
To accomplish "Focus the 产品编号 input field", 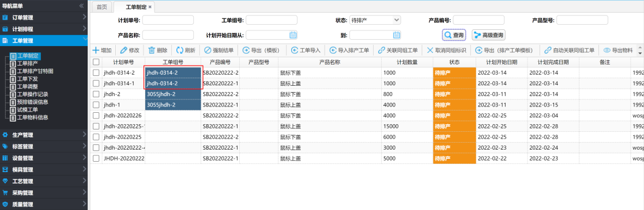I will (x=479, y=20).
